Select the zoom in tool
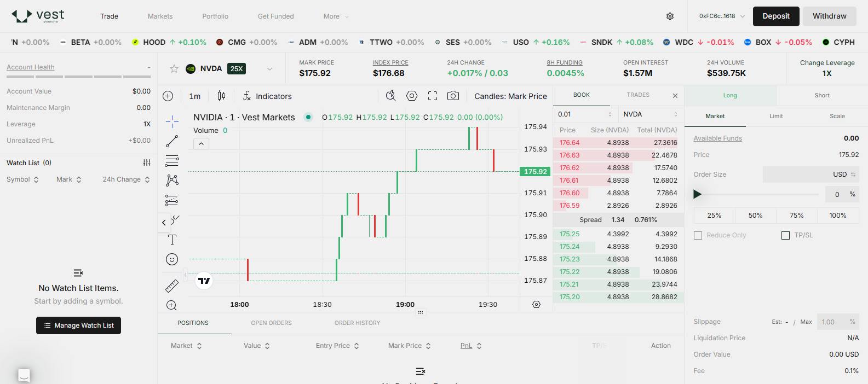The width and height of the screenshot is (868, 384). [x=171, y=305]
